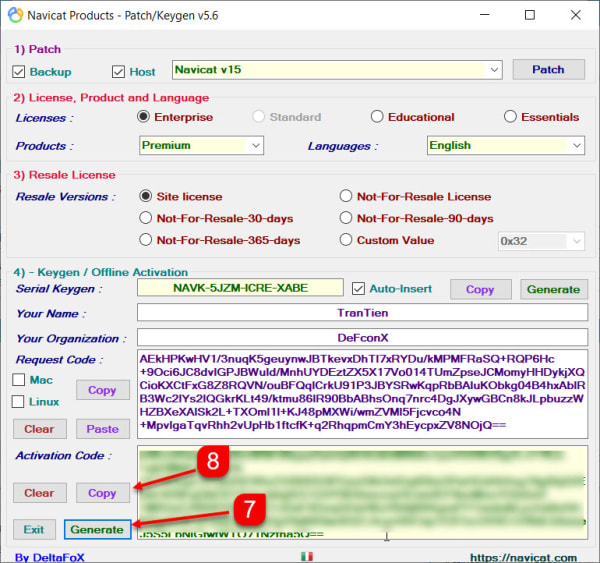Viewport: 600px width, 563px height.
Task: Maximize the Patch/Keygen window
Action: pos(530,15)
